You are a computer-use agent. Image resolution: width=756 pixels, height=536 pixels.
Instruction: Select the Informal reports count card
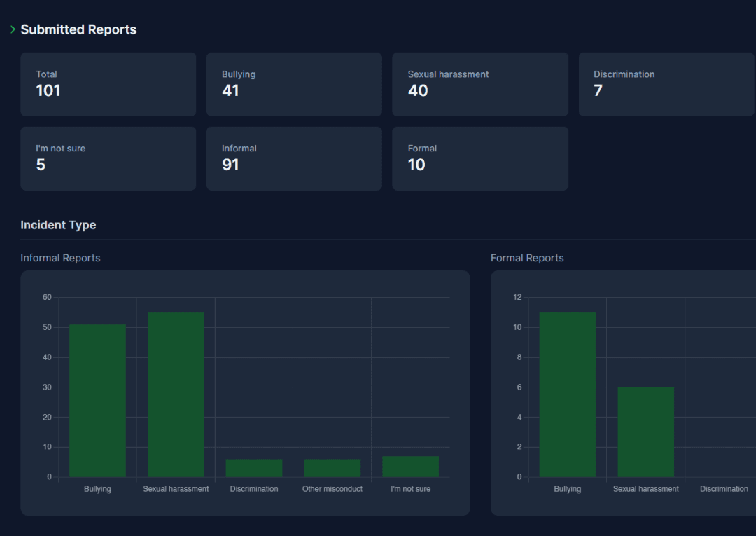294,158
